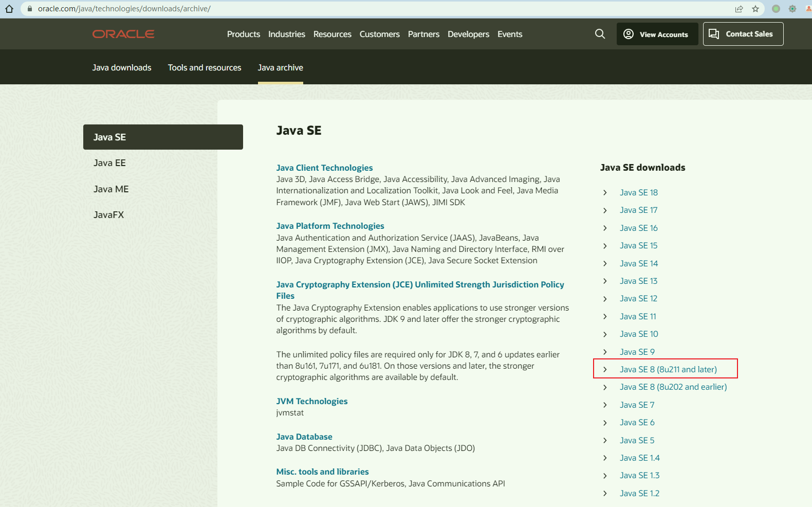Open Java SE 8 (8u202 and earlier) link
The height and width of the screenshot is (507, 812).
(x=673, y=387)
